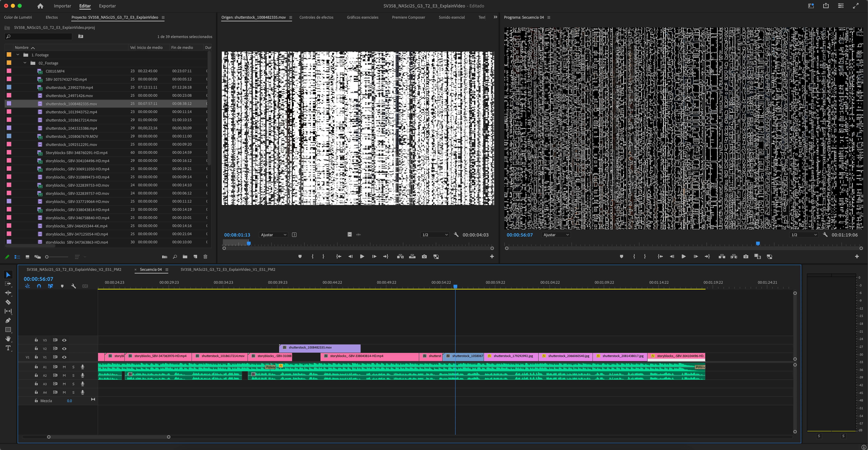Click New Bin folder icon in Project panel

(x=185, y=257)
